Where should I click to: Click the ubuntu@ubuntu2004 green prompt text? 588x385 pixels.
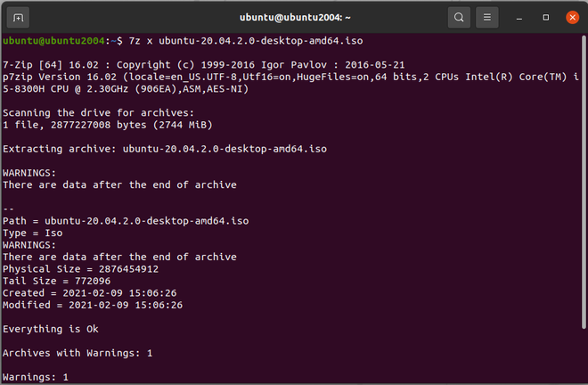(53, 41)
